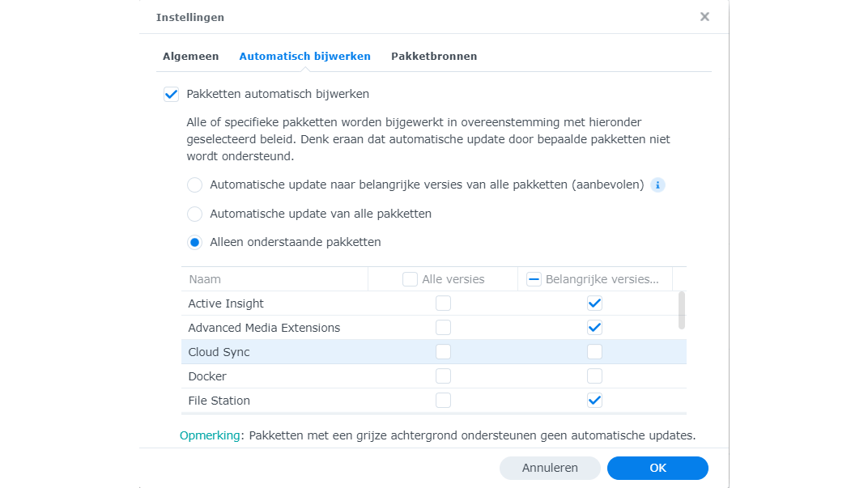The image size is (868, 488).
Task: Check Alle versies for Docker
Action: (x=443, y=376)
